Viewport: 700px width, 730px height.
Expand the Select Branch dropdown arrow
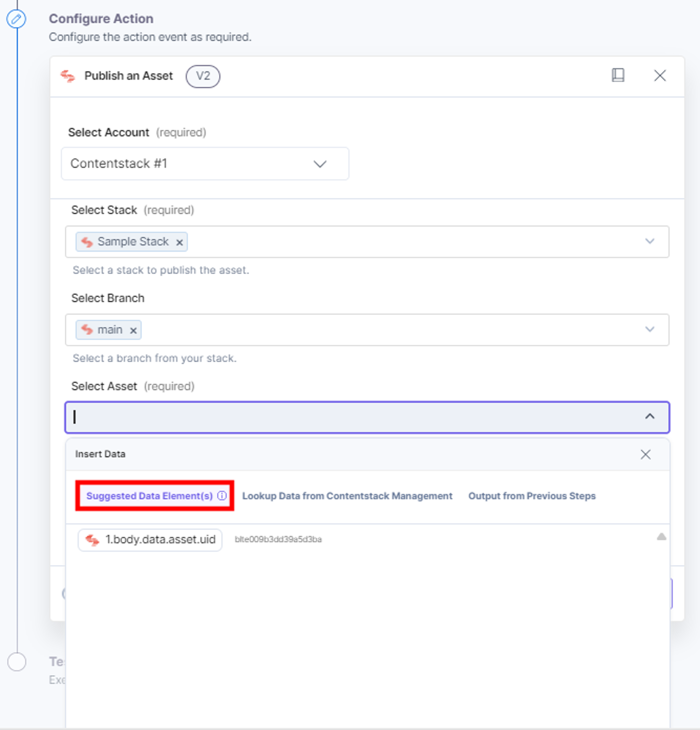(x=650, y=329)
